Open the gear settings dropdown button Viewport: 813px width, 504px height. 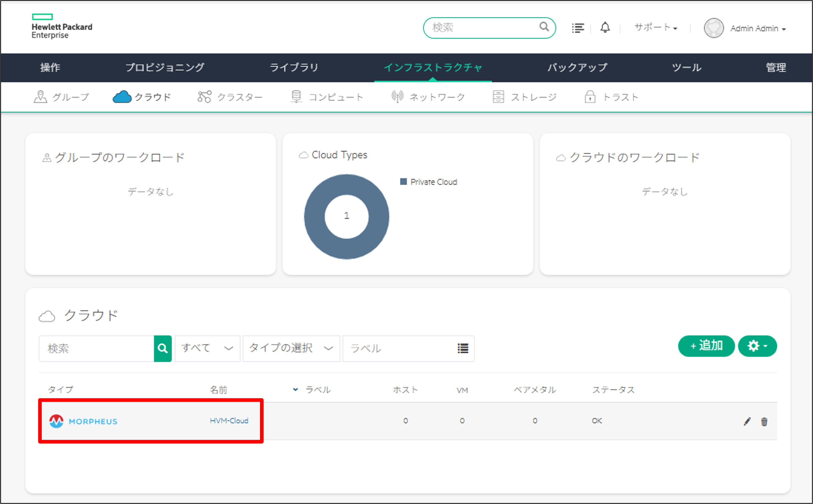point(757,346)
